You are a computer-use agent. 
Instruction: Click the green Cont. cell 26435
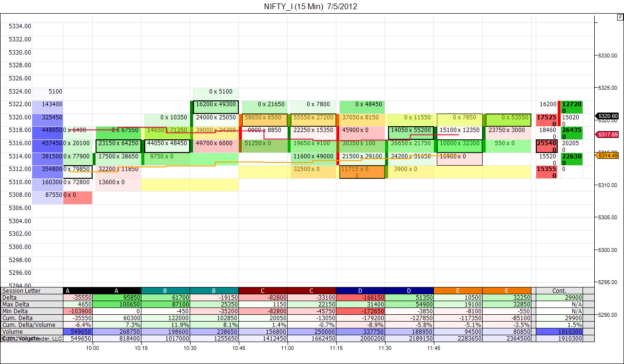[572, 133]
